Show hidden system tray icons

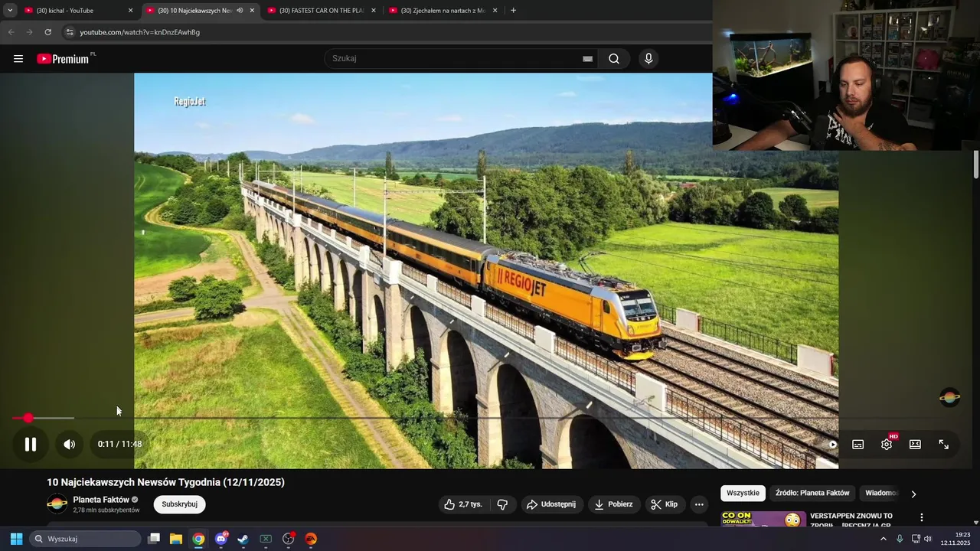(x=883, y=539)
